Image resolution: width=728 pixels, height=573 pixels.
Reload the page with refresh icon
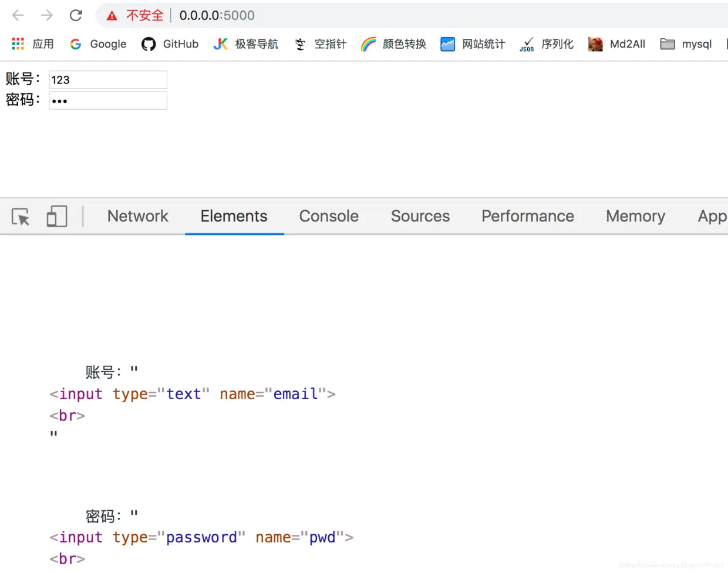tap(76, 15)
